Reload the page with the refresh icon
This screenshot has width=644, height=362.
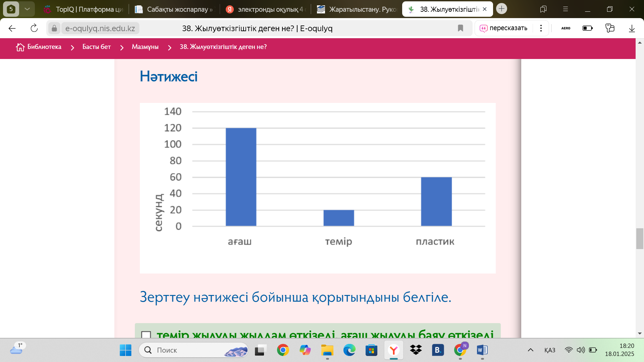point(34,28)
